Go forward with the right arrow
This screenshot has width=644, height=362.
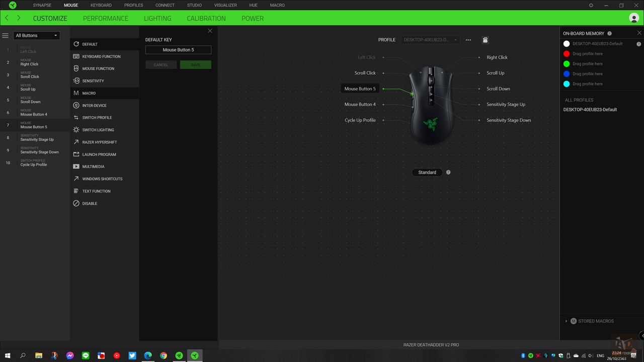point(19,18)
